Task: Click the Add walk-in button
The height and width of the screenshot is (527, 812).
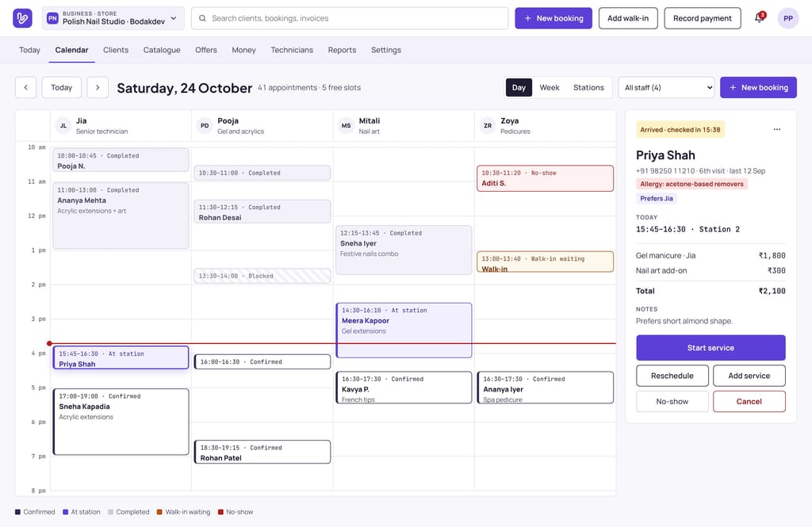Action: coord(628,18)
